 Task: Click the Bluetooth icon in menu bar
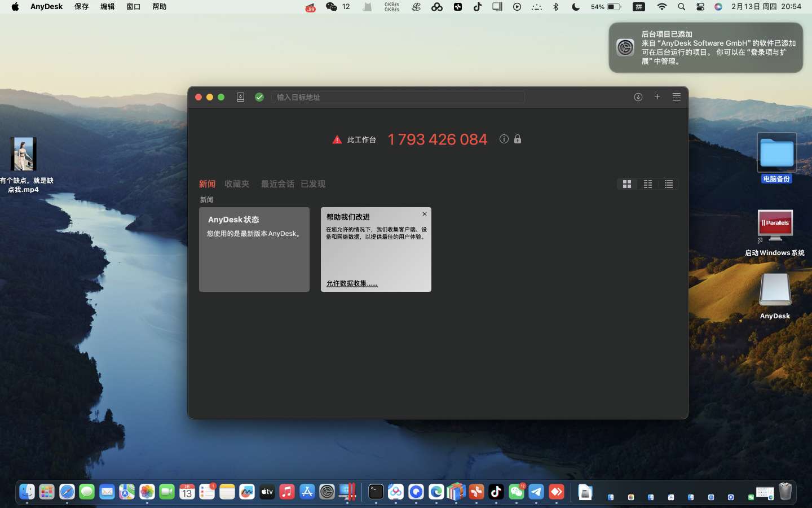[556, 7]
